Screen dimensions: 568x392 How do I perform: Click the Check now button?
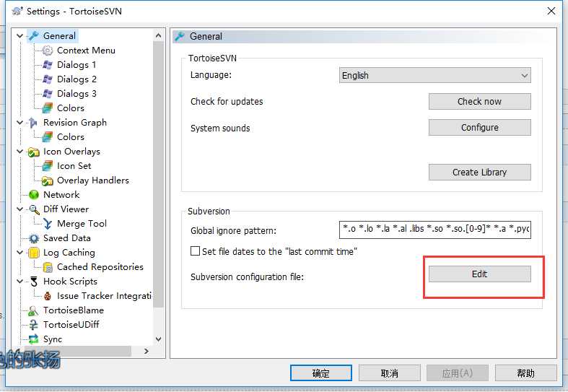(x=480, y=102)
